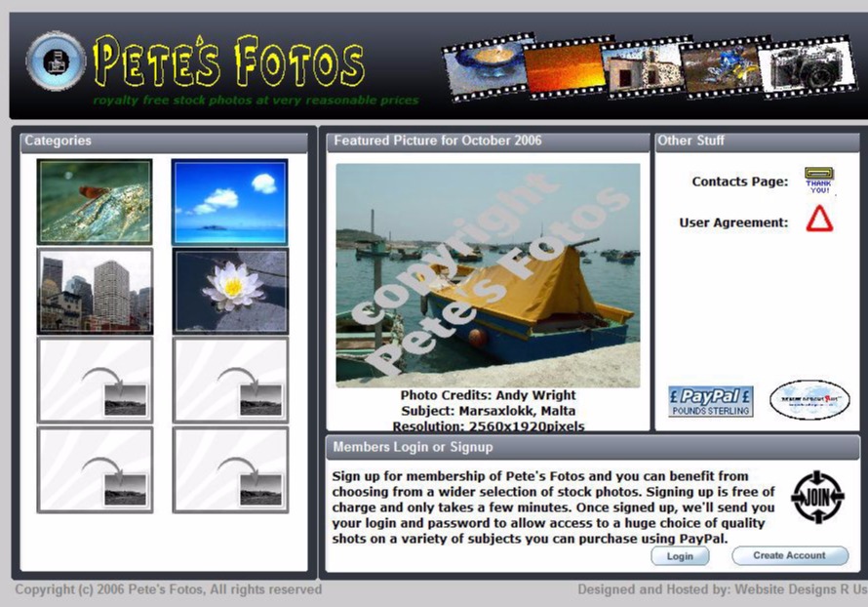Click the vintage camera filmstrip frame

click(807, 67)
